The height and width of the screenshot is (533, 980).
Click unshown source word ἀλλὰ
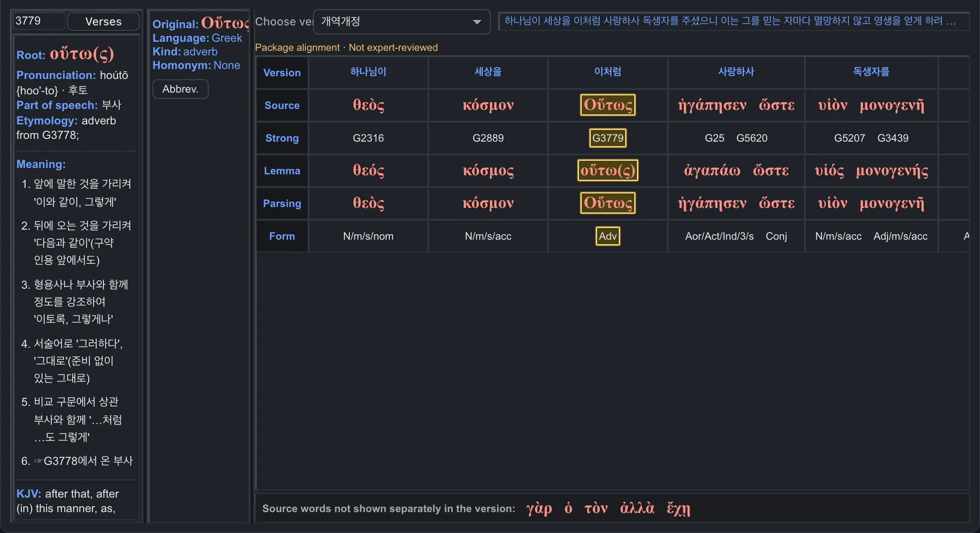tap(637, 508)
